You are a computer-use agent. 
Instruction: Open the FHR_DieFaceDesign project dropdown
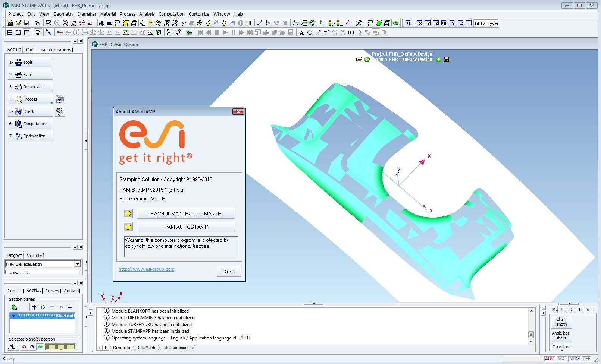(x=77, y=264)
